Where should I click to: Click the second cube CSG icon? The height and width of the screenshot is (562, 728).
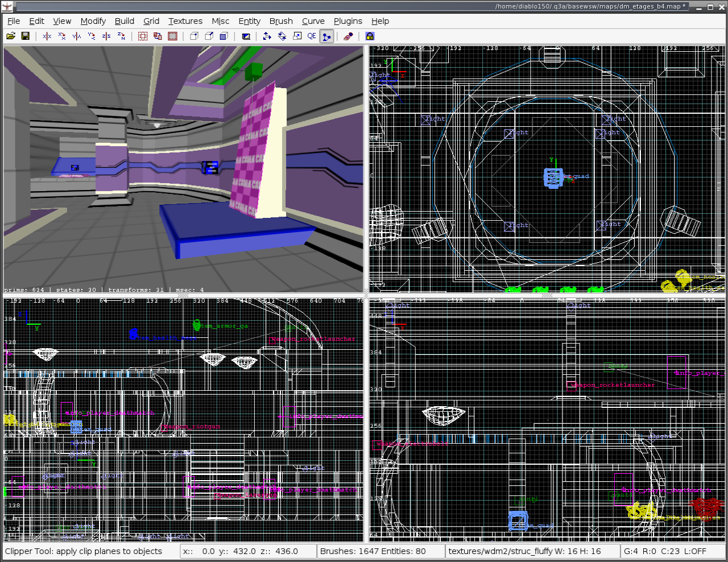(x=209, y=36)
